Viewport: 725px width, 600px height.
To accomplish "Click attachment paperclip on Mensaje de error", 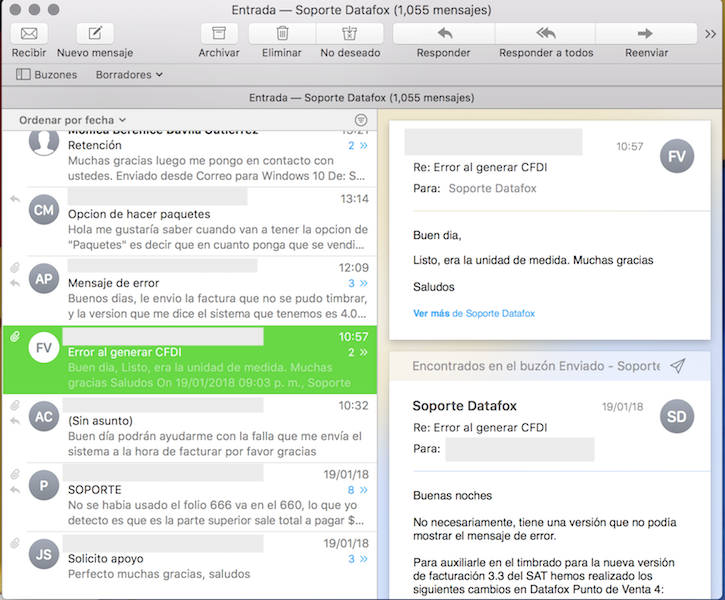I will tap(15, 268).
